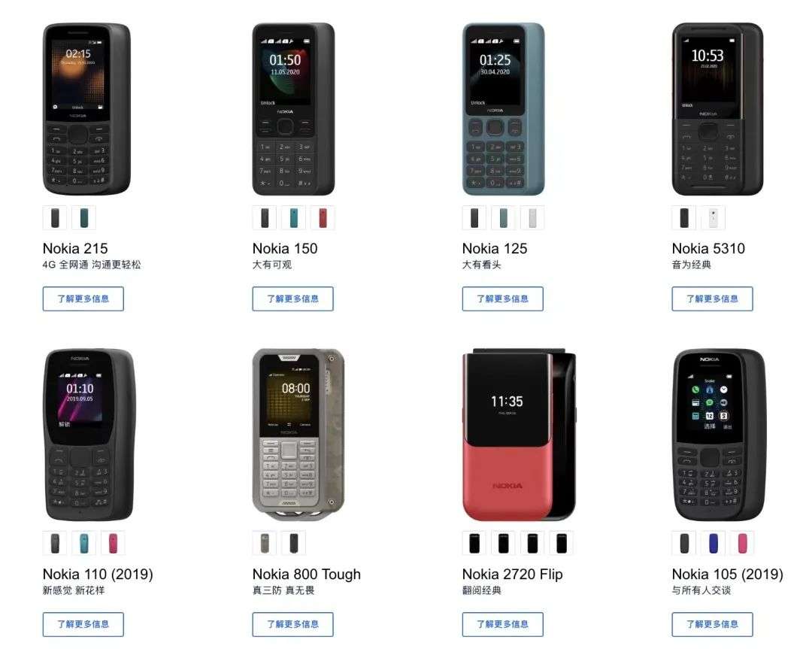This screenshot has height=649, width=812.
Task: Pick the blue swatch under Nokia 105 (2019)
Action: point(713,543)
